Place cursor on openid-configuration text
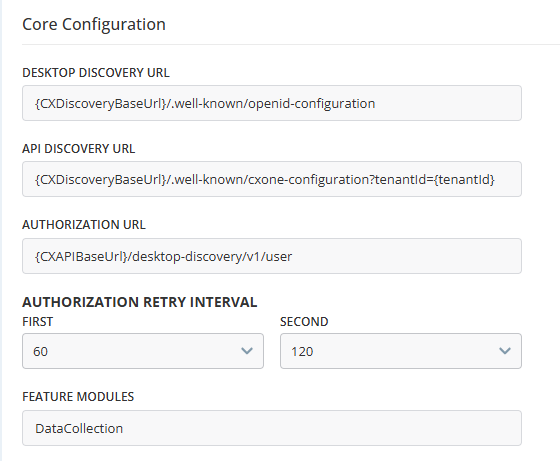 pyautogui.click(x=311, y=104)
